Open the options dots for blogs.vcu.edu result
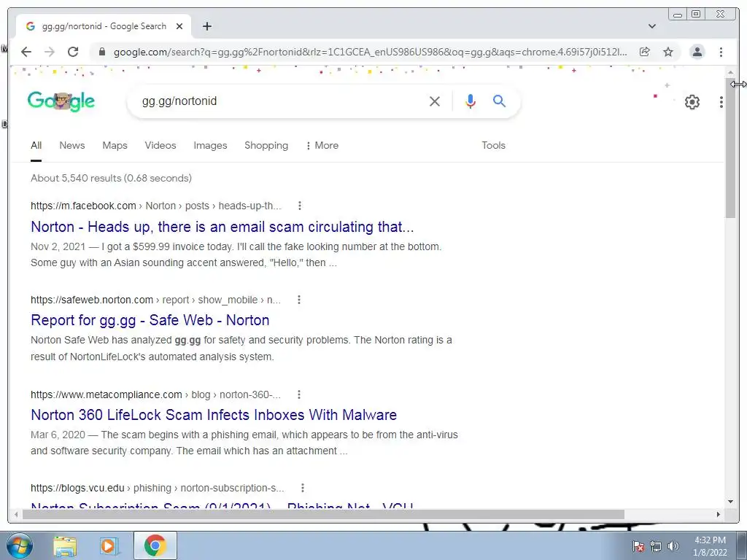The width and height of the screenshot is (747, 560). [303, 488]
